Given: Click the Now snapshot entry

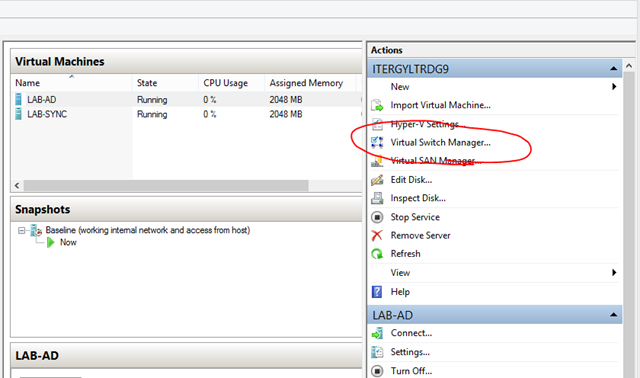Looking at the screenshot, I should pos(68,242).
